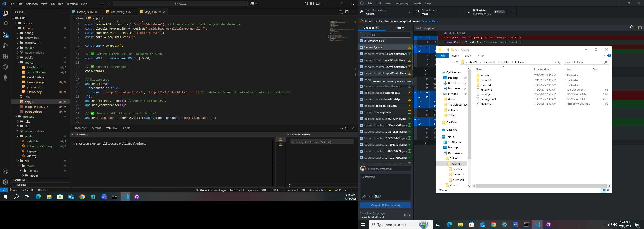The height and width of the screenshot is (229, 644).
Task: Open the Run and Debug view
Action: (x=5, y=45)
